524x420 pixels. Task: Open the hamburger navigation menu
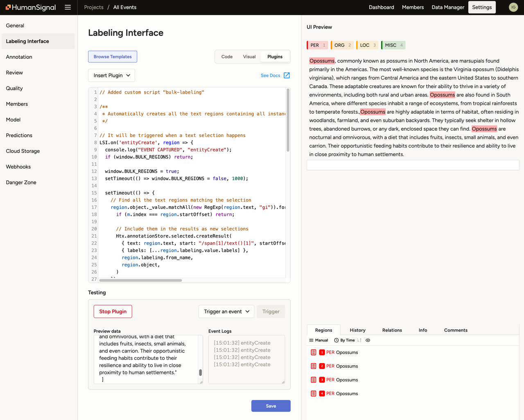(x=68, y=7)
